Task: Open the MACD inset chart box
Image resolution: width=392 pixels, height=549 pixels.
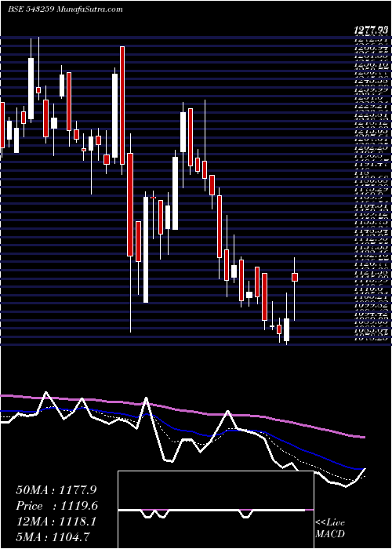Action: point(216,510)
